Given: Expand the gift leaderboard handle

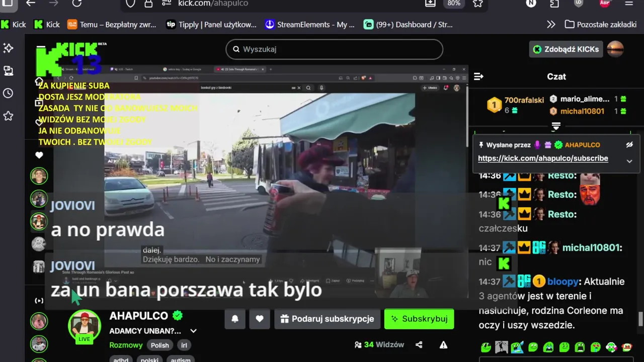Looking at the screenshot, I should [x=556, y=126].
